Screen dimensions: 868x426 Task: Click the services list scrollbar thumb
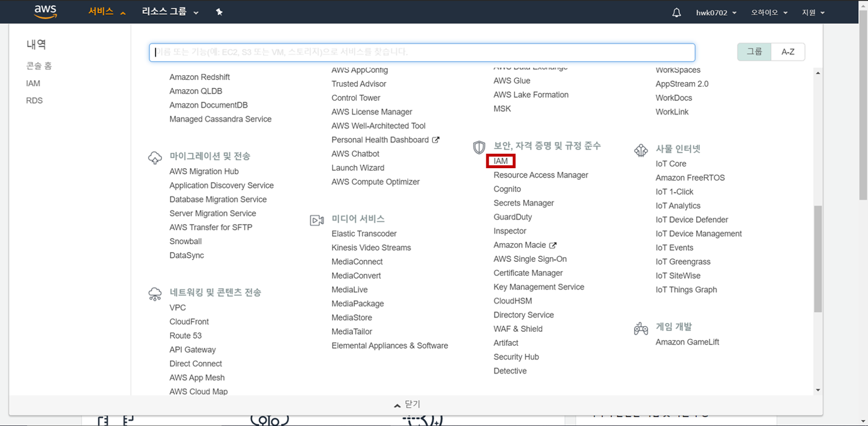818,258
